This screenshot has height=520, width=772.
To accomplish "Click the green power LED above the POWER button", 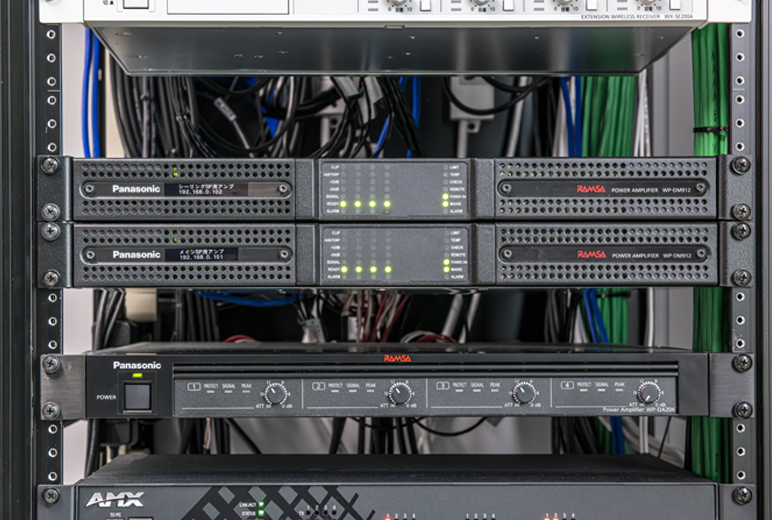I will pyautogui.click(x=137, y=377).
